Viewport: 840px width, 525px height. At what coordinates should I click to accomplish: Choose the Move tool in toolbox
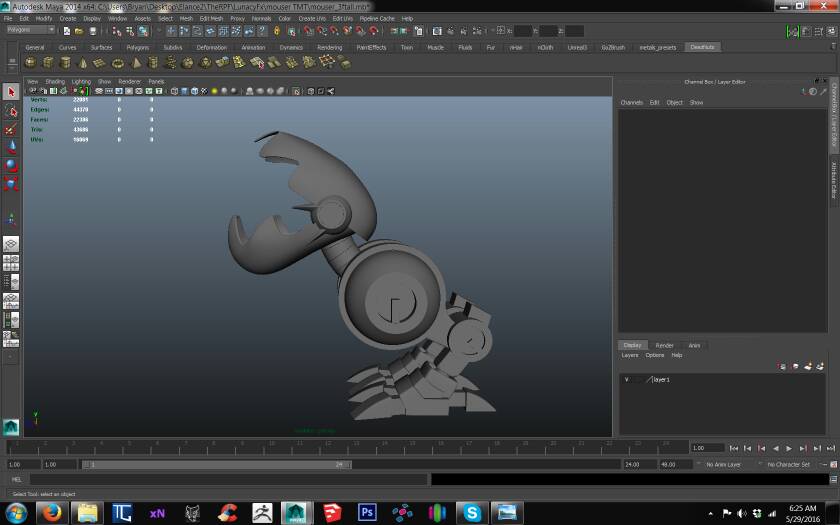pos(11,147)
